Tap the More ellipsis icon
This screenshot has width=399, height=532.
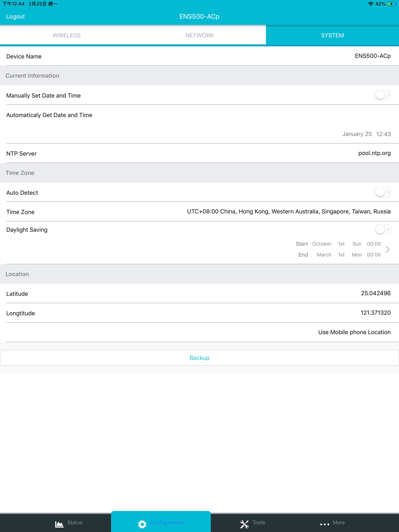(x=325, y=524)
